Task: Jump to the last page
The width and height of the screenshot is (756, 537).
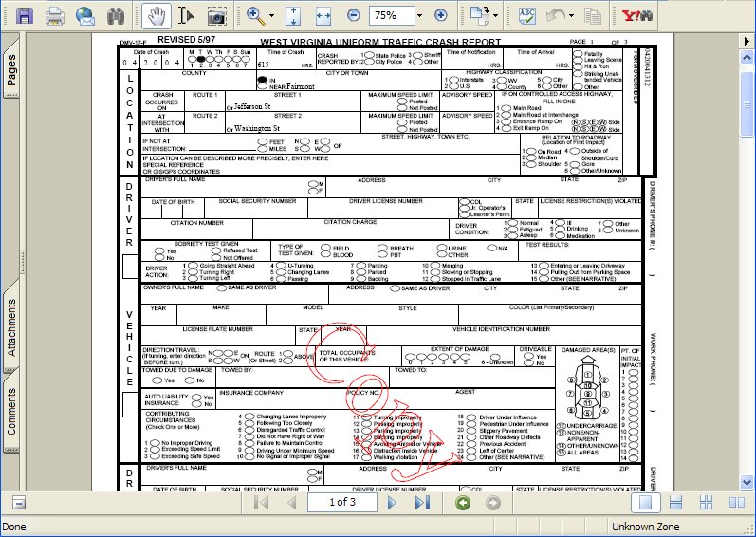Action: (x=422, y=503)
